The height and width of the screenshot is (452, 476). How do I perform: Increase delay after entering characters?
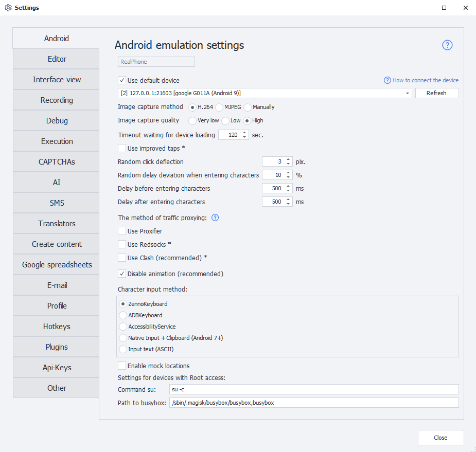[288, 200]
